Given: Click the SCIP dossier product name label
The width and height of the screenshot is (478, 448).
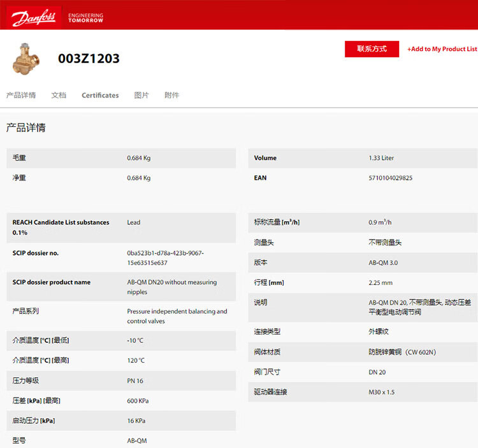Looking at the screenshot, I should [x=51, y=282].
